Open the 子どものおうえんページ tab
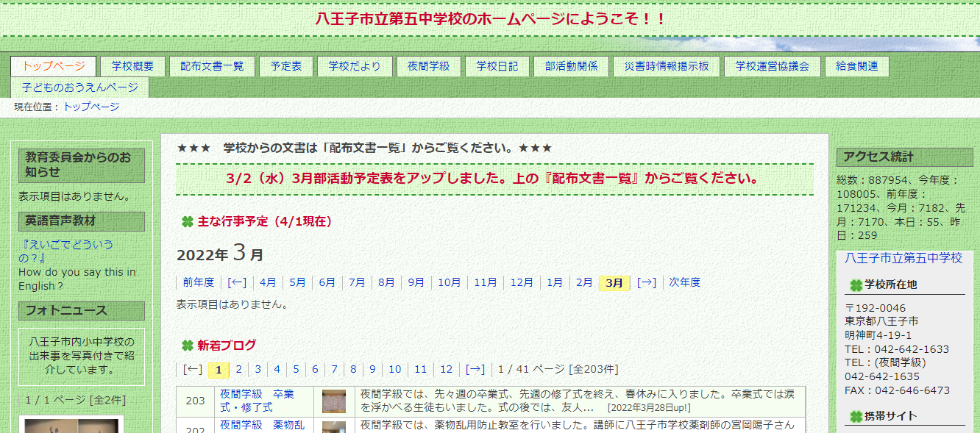Viewport: 980px width, 433px height. 81,85
